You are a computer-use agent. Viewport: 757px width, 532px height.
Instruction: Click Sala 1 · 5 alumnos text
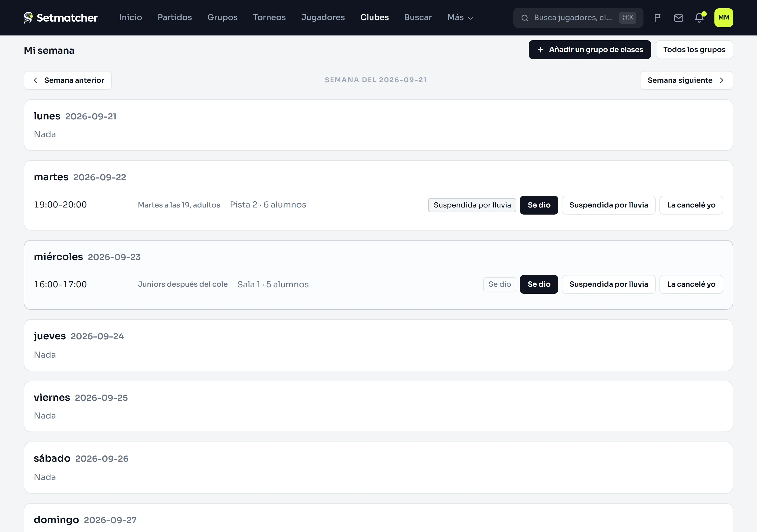[273, 284]
